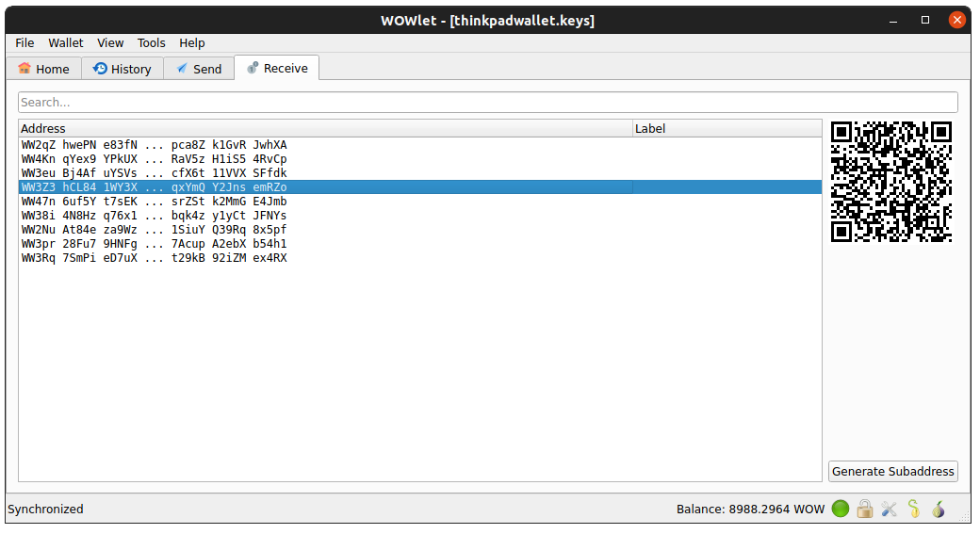Click the address search field
This screenshot has width=980, height=534.
tap(488, 102)
